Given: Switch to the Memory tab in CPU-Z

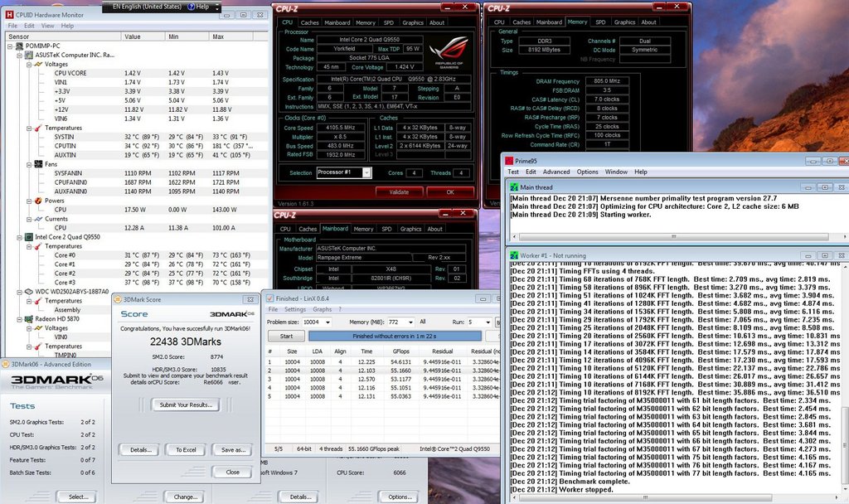Looking at the screenshot, I should tap(366, 22).
